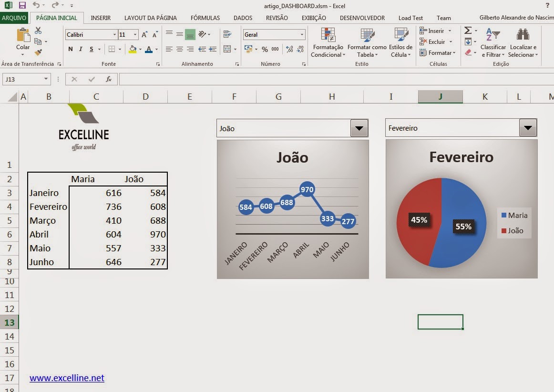Toggle center alignment
Image resolution: width=554 pixels, height=392 pixels.
(x=179, y=49)
